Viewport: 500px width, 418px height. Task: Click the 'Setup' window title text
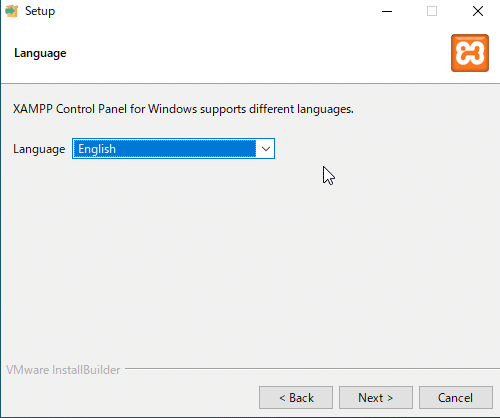40,11
